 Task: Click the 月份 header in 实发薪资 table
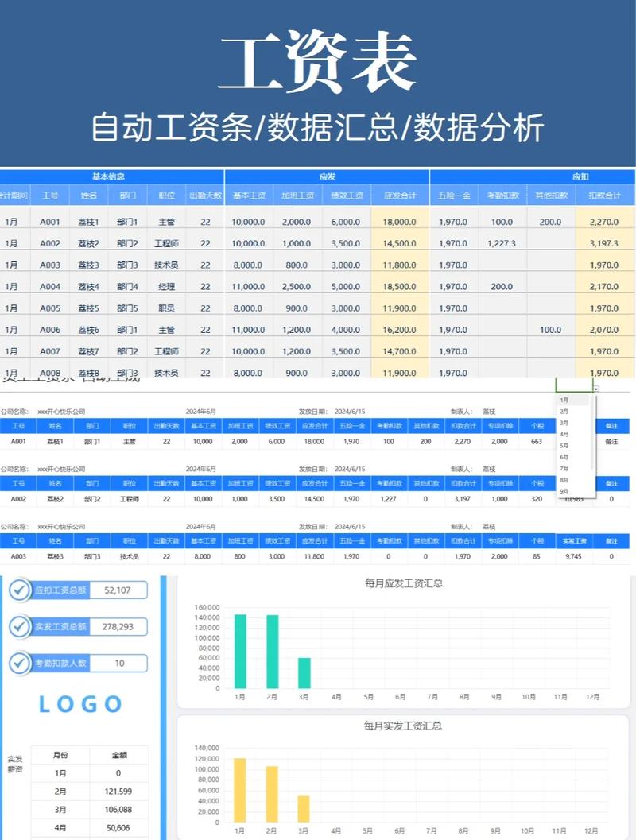(x=60, y=755)
